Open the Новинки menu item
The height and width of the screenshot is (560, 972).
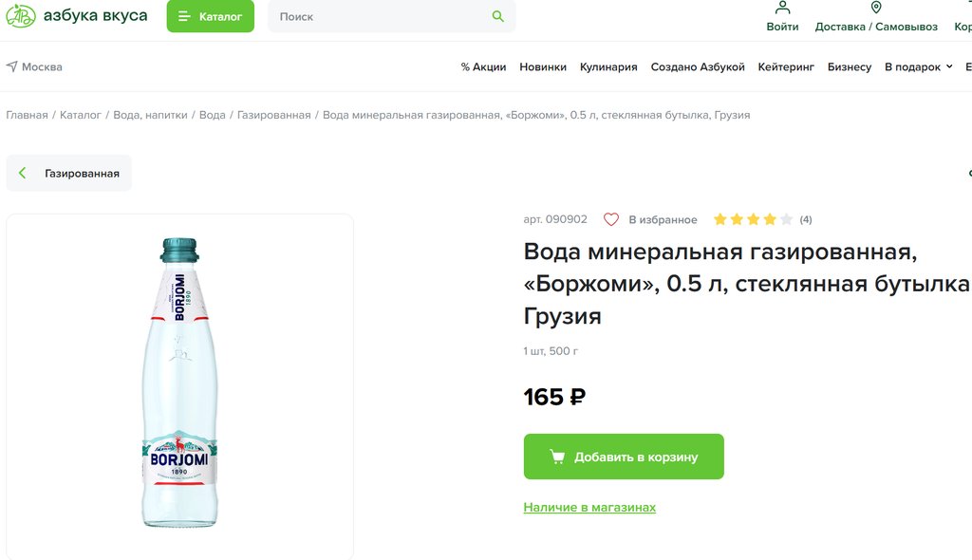(x=543, y=67)
